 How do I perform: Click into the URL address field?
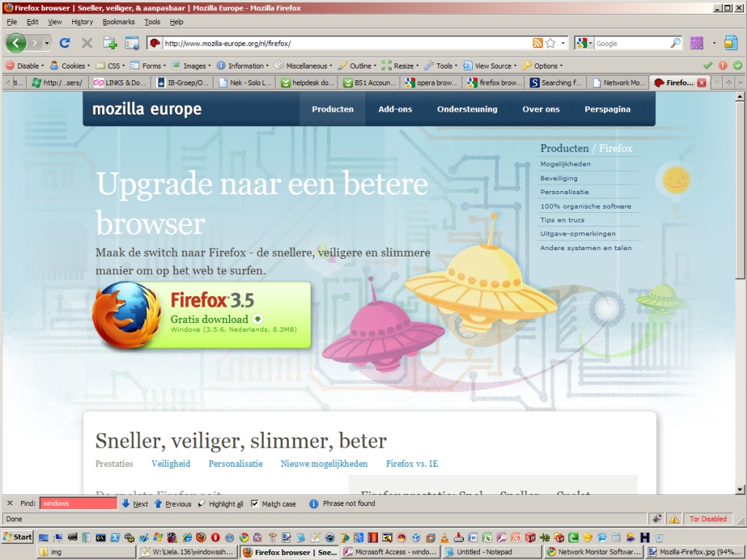click(x=346, y=43)
